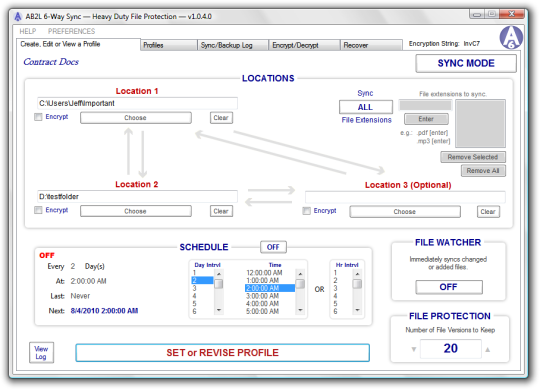Click the file extensions list box

(x=481, y=124)
